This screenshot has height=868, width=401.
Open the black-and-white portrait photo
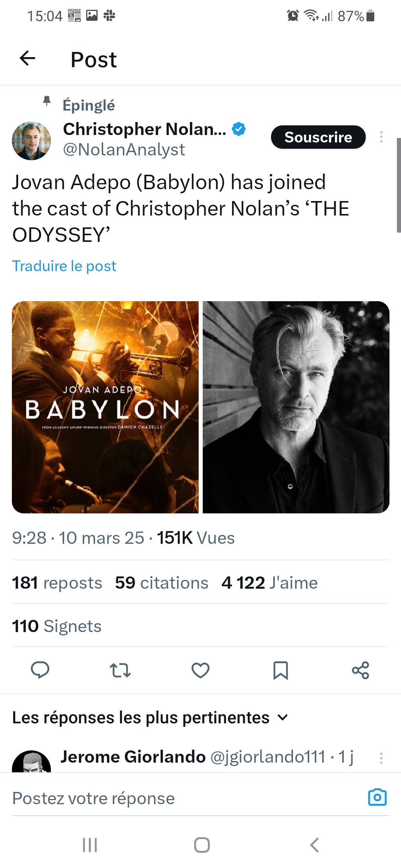296,407
